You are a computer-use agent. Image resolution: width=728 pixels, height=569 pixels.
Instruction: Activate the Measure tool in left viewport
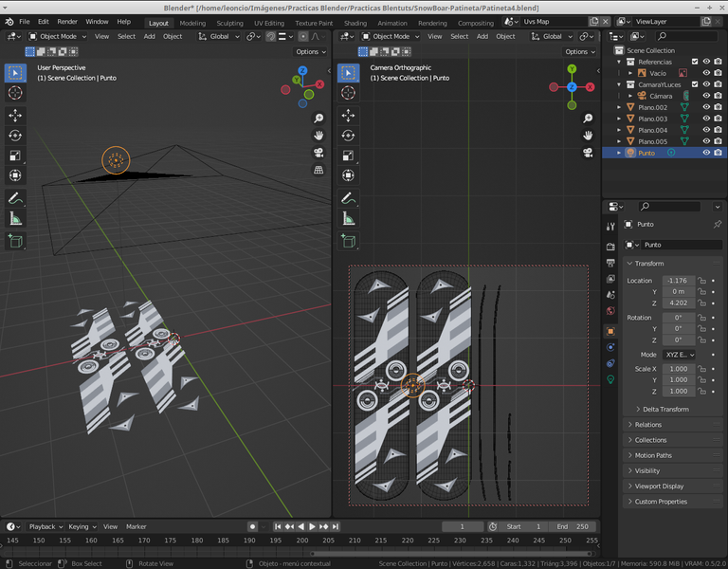coord(16,219)
